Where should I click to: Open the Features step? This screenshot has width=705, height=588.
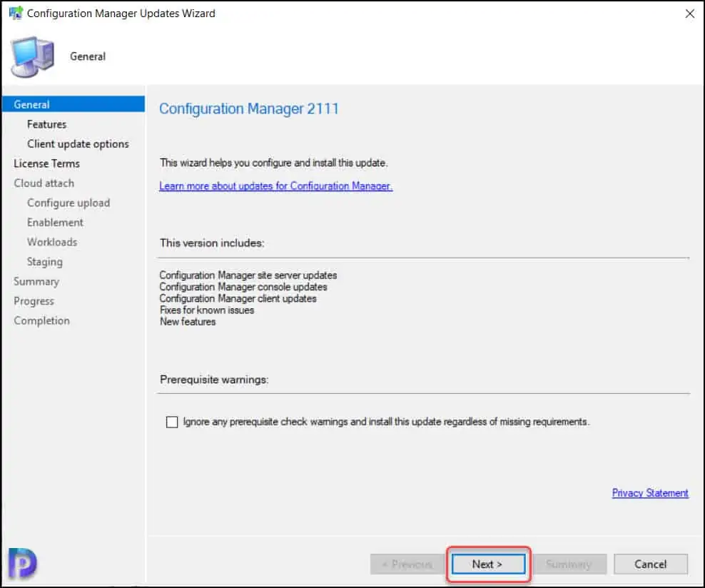[x=47, y=124]
